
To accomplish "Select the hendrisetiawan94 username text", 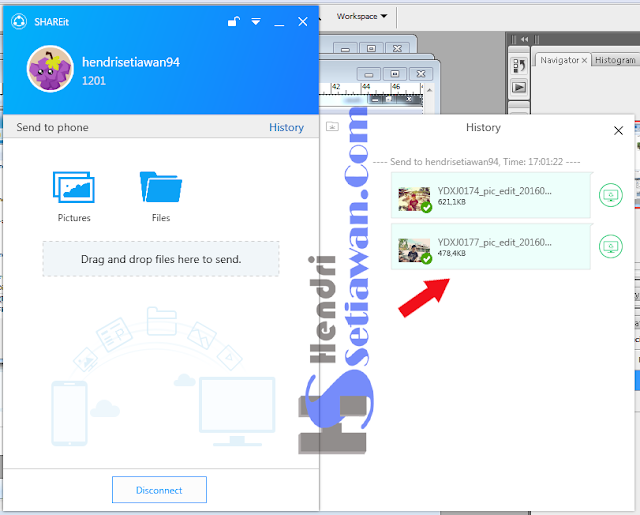I will tap(131, 62).
